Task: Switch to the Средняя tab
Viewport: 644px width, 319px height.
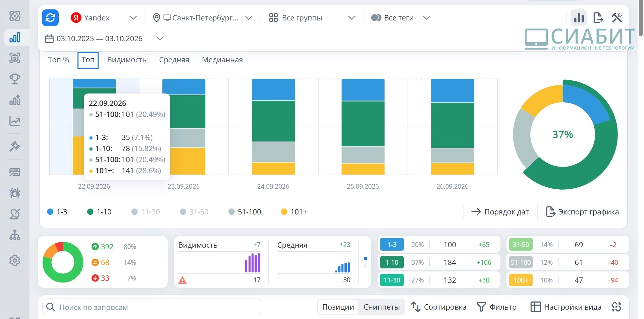Action: [174, 60]
